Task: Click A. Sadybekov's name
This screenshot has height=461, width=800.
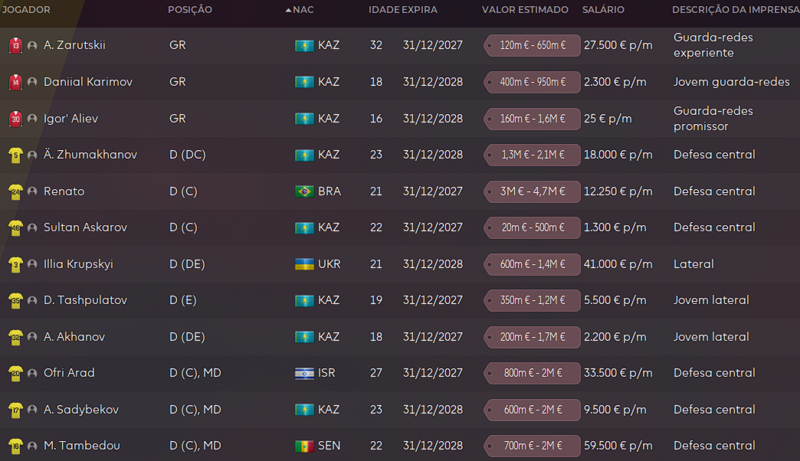Action: [x=81, y=409]
